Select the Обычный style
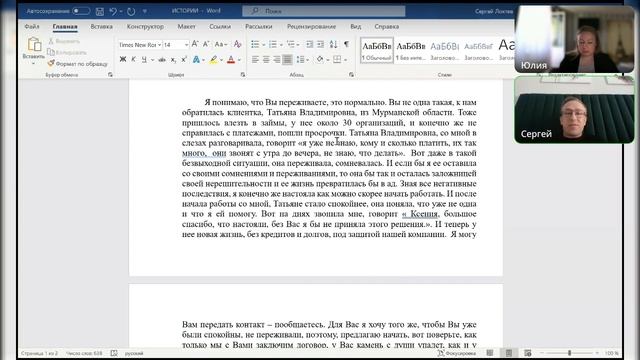The height and width of the screenshot is (360, 640). [376, 50]
